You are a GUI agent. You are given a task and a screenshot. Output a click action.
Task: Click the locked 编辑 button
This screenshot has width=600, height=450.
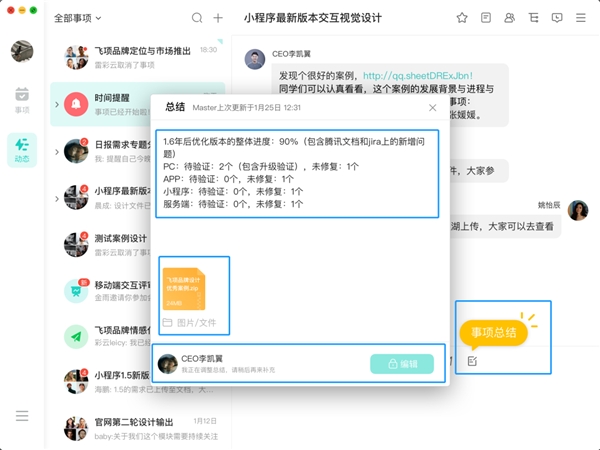click(x=402, y=364)
